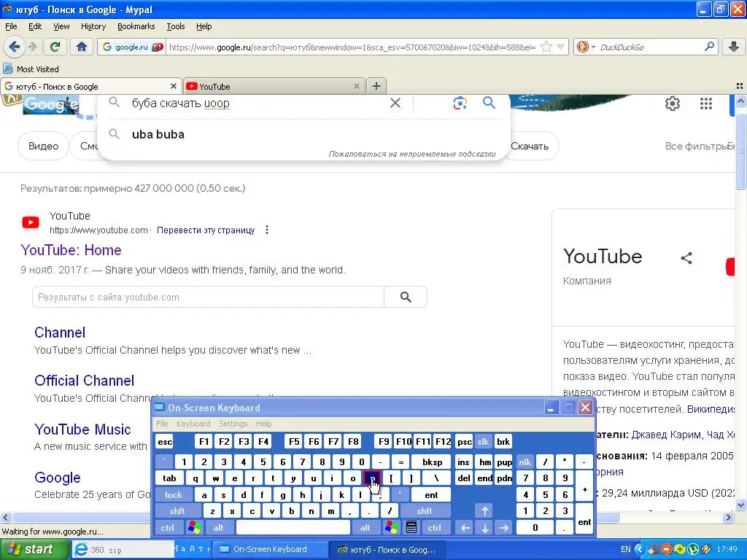Open the Most Visited bookmarks folder
Viewport: 747px width, 560px height.
[x=31, y=69]
